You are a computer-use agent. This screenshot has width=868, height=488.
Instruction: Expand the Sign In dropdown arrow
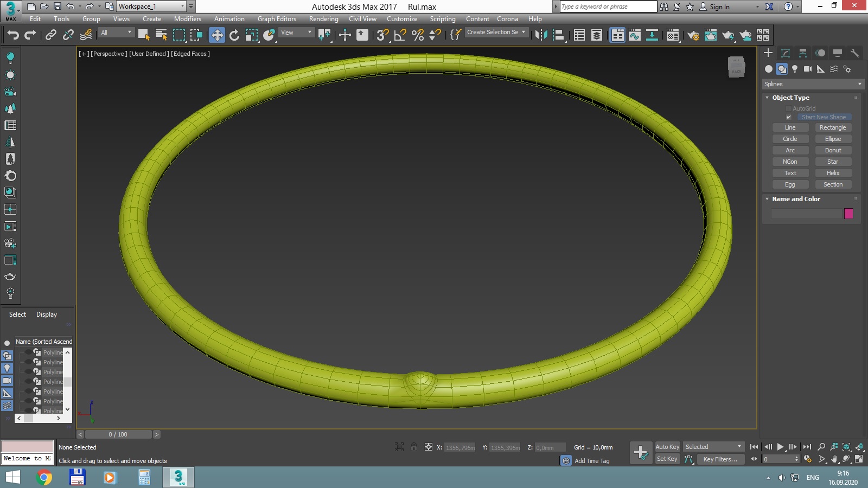point(758,7)
